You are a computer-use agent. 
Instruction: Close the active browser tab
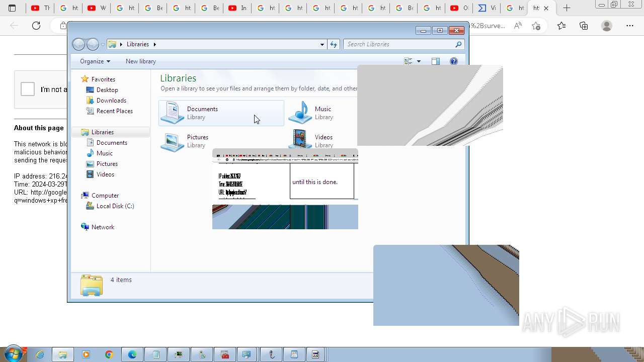click(x=546, y=8)
